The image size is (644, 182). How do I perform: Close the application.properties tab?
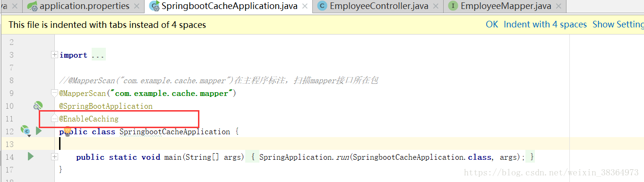pos(137,6)
